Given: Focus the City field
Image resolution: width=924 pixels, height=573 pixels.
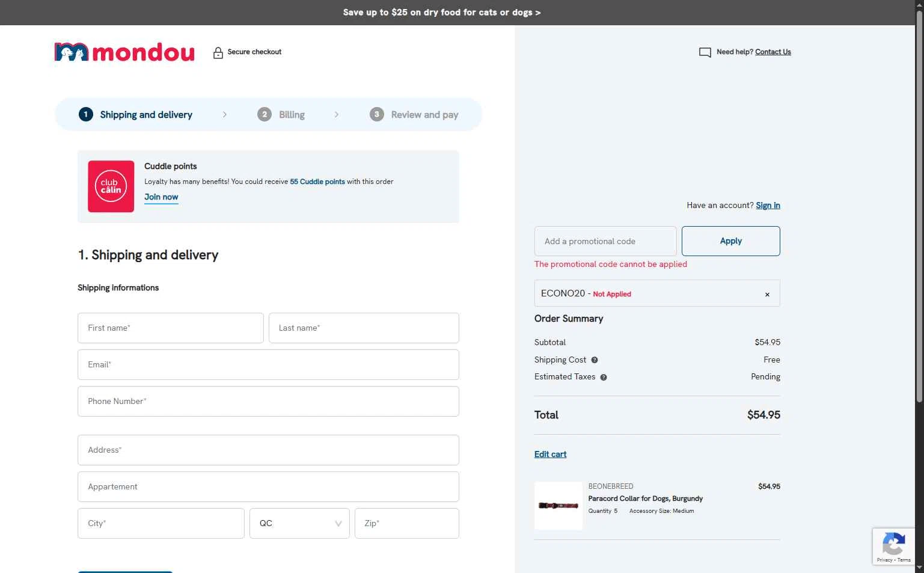Looking at the screenshot, I should click(x=161, y=523).
